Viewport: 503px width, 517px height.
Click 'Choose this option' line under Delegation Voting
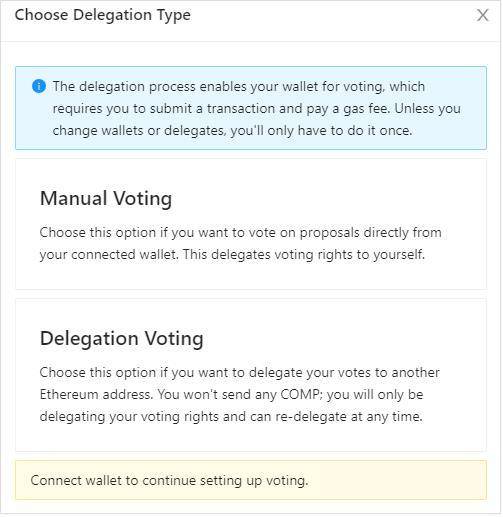239,373
